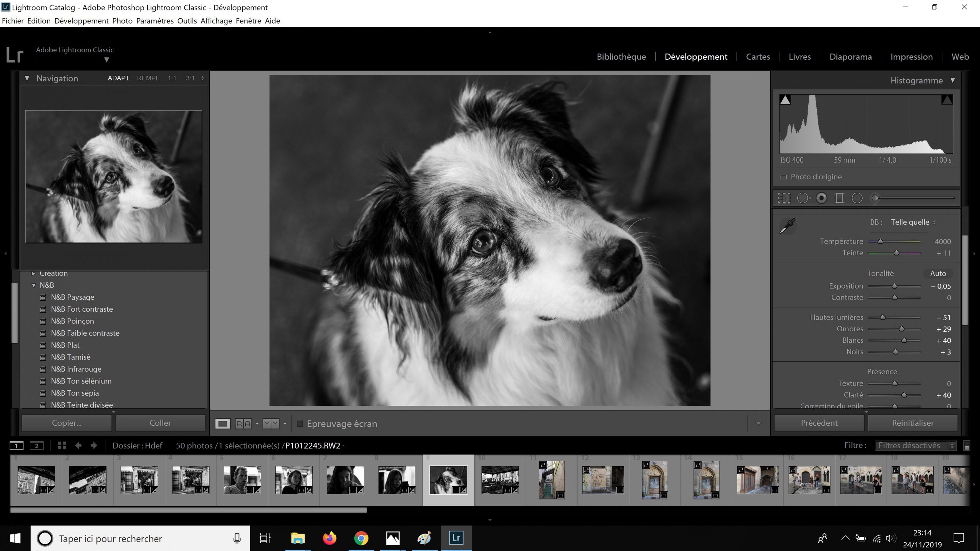This screenshot has height=551, width=980.
Task: Toggle the shadow clipping indicator in histogram
Action: (x=785, y=100)
